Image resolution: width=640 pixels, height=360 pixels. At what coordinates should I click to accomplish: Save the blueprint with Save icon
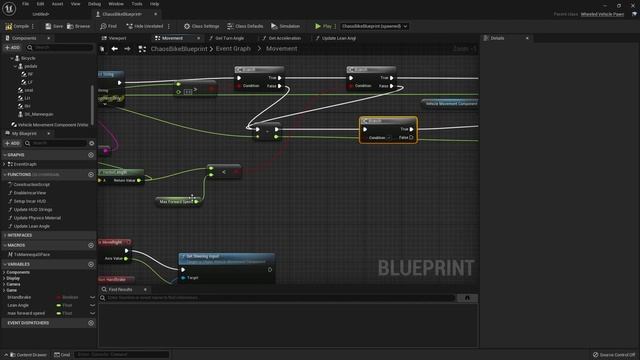[x=48, y=26]
